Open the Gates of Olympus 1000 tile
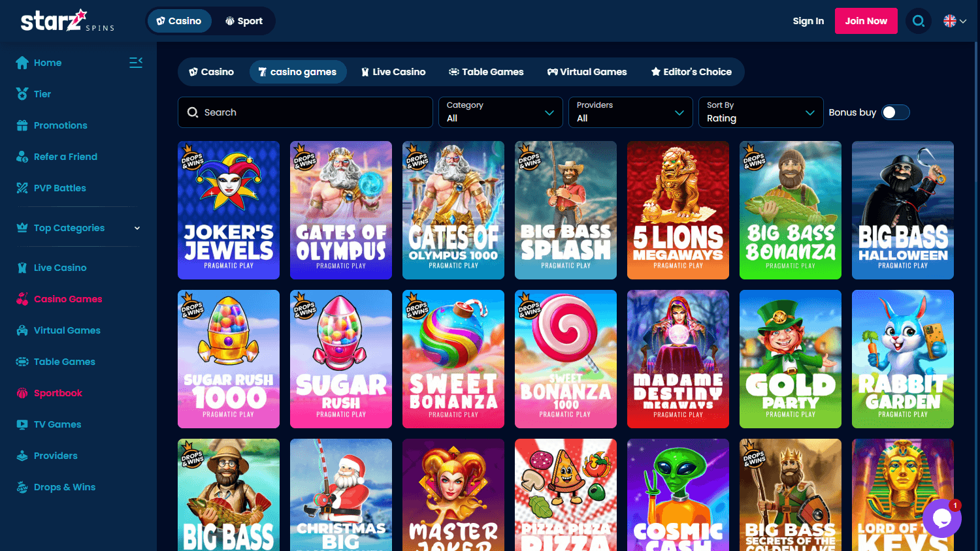The image size is (980, 551). pyautogui.click(x=453, y=210)
